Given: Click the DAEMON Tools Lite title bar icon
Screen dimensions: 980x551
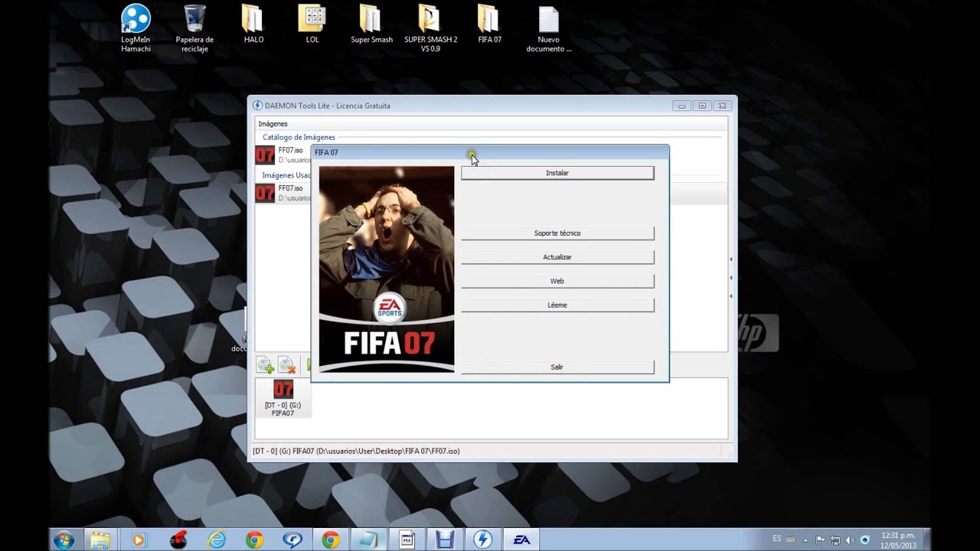Looking at the screenshot, I should (x=258, y=106).
